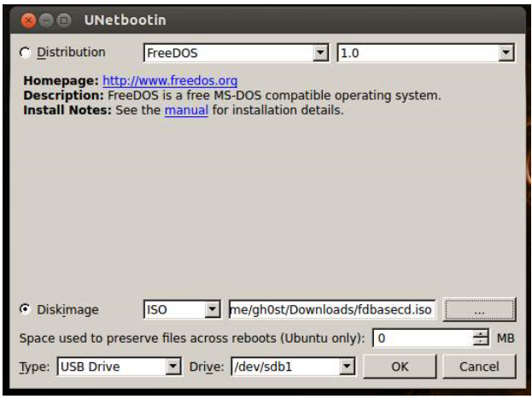
Task: Click the fdbasecd.iso path input field
Action: [x=332, y=309]
